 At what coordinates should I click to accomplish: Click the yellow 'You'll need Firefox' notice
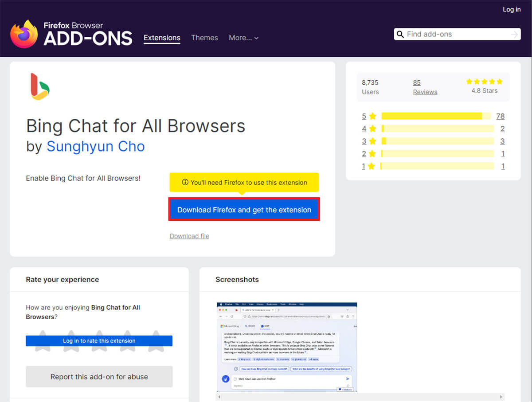244,182
